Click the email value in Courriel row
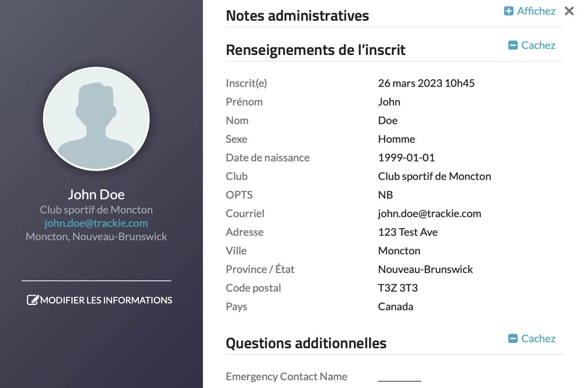 pos(429,214)
